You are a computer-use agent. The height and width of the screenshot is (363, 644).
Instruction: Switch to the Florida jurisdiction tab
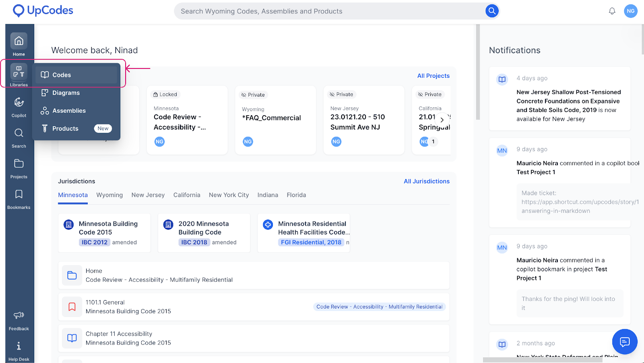point(296,195)
